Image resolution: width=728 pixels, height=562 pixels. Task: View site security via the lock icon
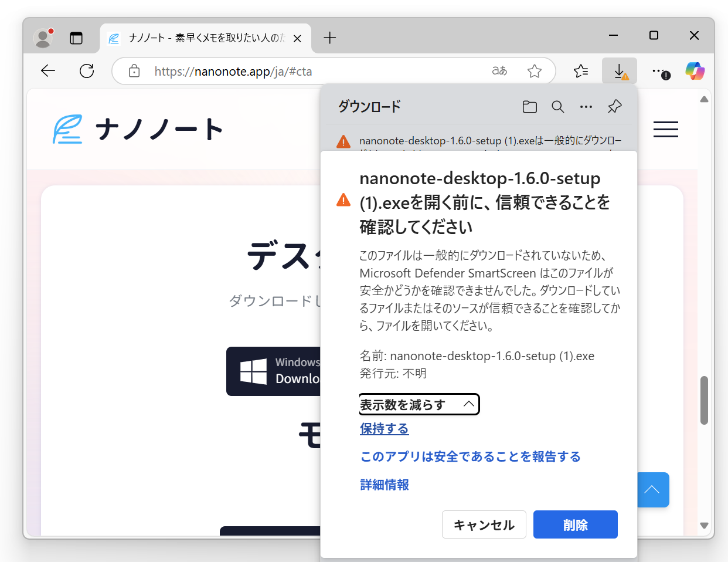tap(134, 70)
